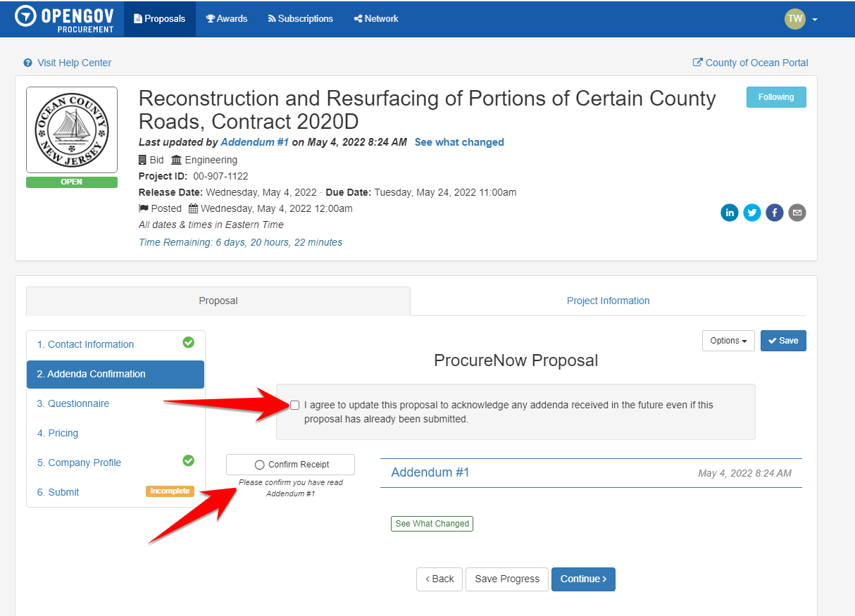Viewport: 855px width, 616px height.
Task: Check the agree to update proposal checkbox
Action: 295,406
